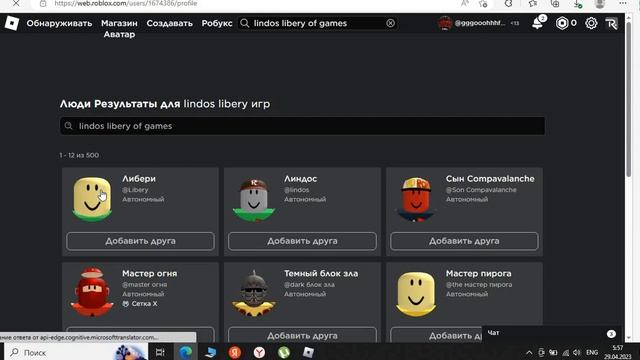Open the Робукс menu item
This screenshot has height=360, width=640.
click(x=217, y=23)
